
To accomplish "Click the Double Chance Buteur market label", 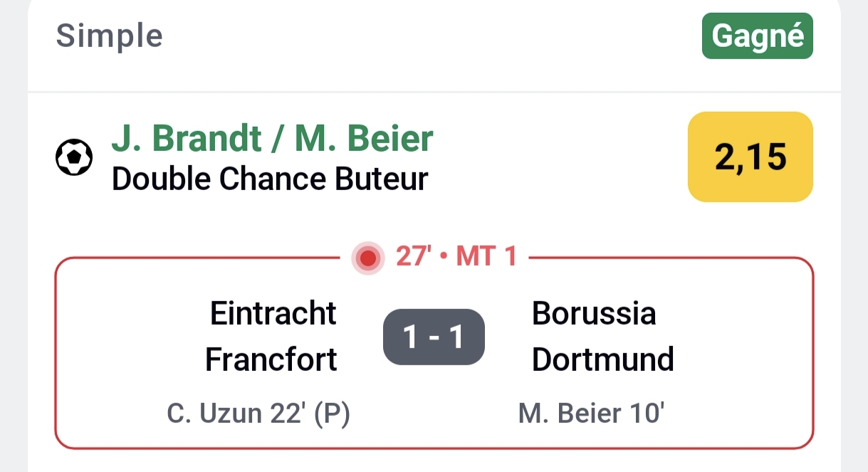I will pos(270,179).
